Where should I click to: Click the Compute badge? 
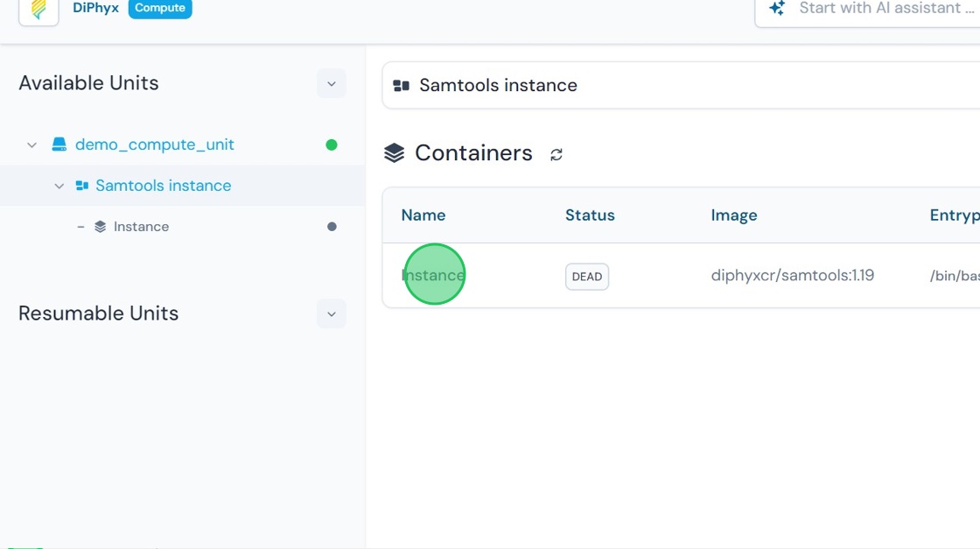point(160,8)
